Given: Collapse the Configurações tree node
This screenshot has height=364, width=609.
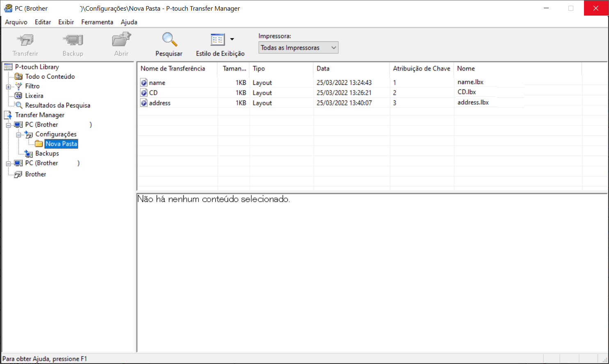Looking at the screenshot, I should [x=18, y=135].
